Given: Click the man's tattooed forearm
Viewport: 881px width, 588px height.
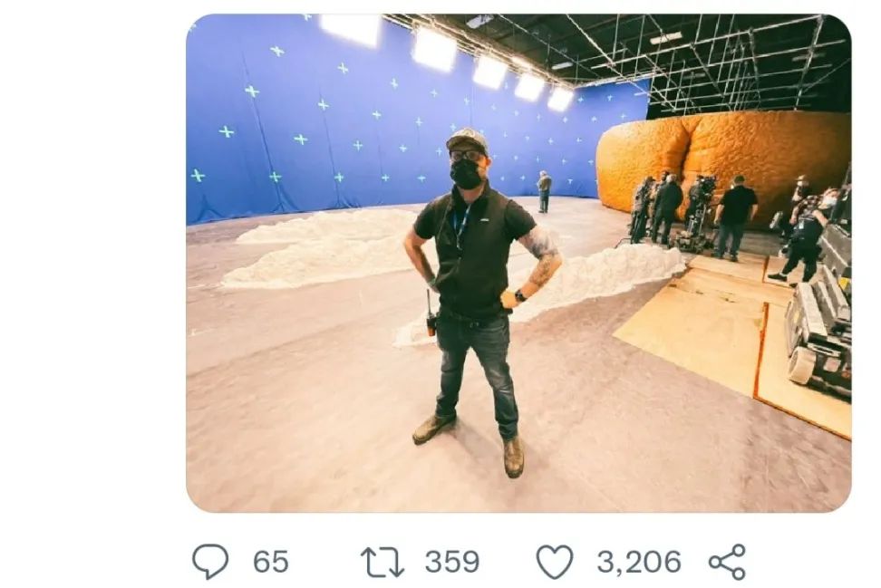Looking at the screenshot, I should point(544,265).
